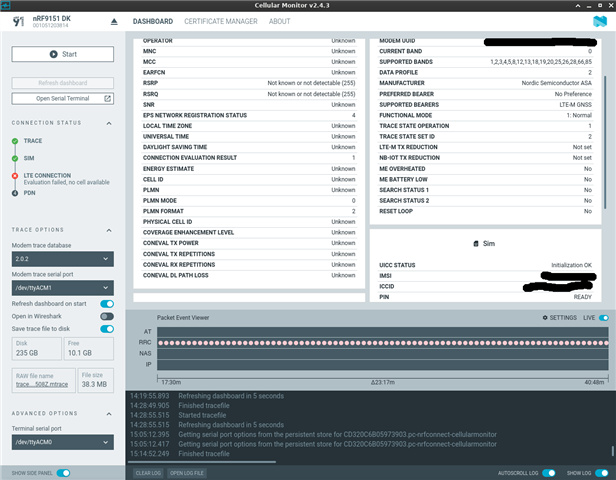Click Open Serial Terminal button
Image resolution: width=616 pixels, height=480 pixels.
coord(62,99)
